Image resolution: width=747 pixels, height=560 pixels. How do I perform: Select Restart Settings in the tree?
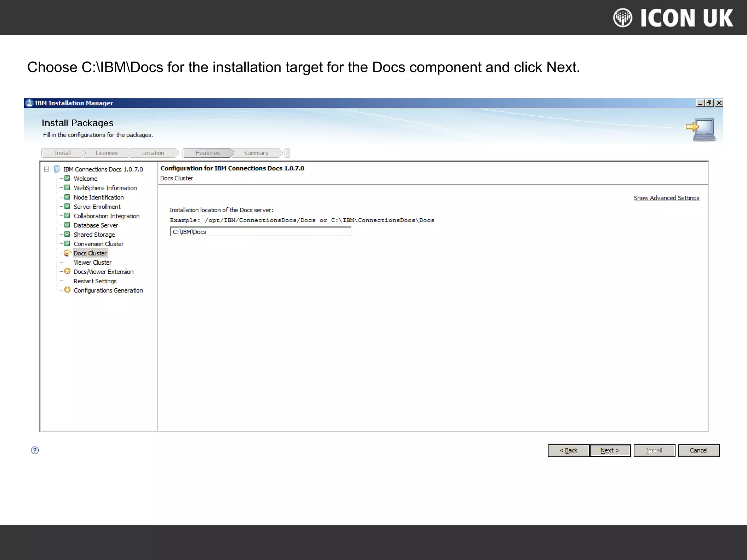pos(95,281)
